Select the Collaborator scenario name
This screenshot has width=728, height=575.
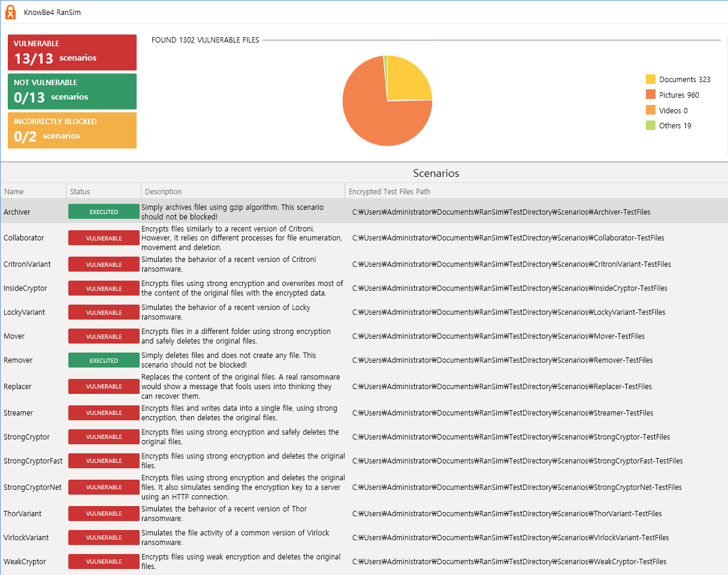(24, 238)
